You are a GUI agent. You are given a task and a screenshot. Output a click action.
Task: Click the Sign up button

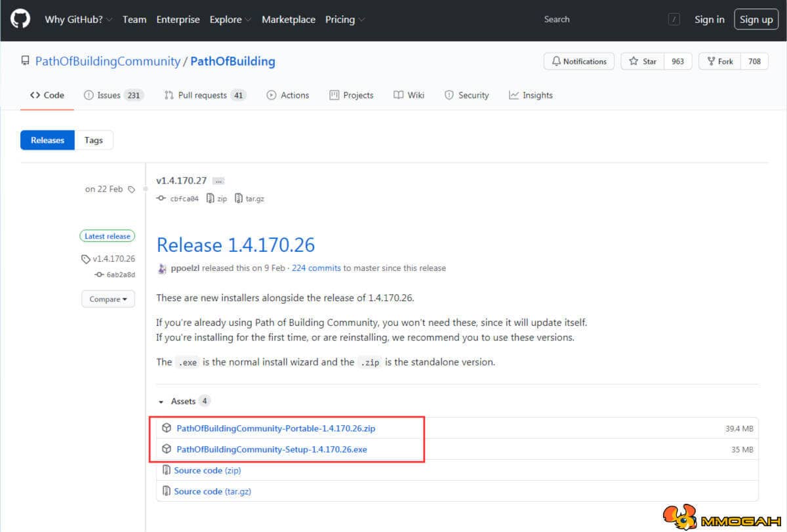coord(756,20)
